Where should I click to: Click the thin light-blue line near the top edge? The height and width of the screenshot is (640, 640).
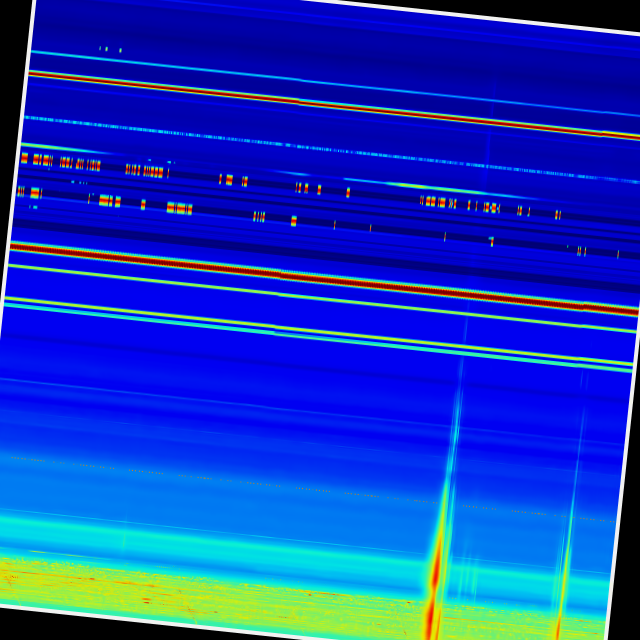coord(300,79)
